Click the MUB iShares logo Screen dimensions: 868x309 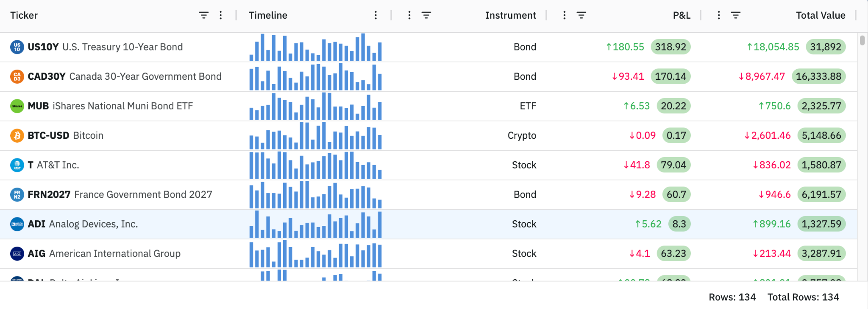point(17,106)
